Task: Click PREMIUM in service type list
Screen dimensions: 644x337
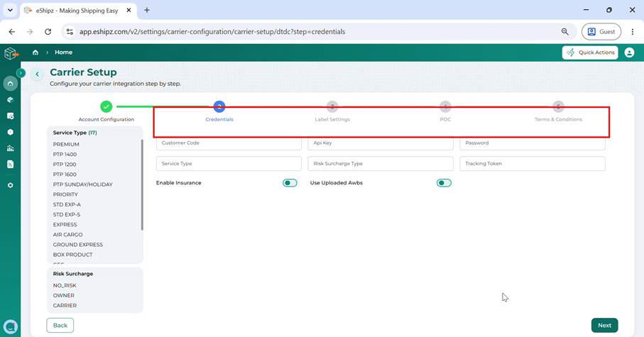Action: [66, 145]
